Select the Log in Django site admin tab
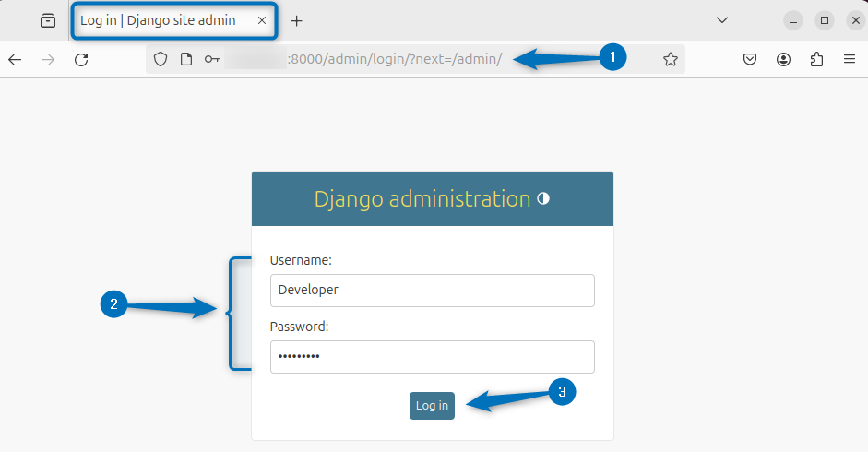Image resolution: width=868 pixels, height=452 pixels. [173, 21]
